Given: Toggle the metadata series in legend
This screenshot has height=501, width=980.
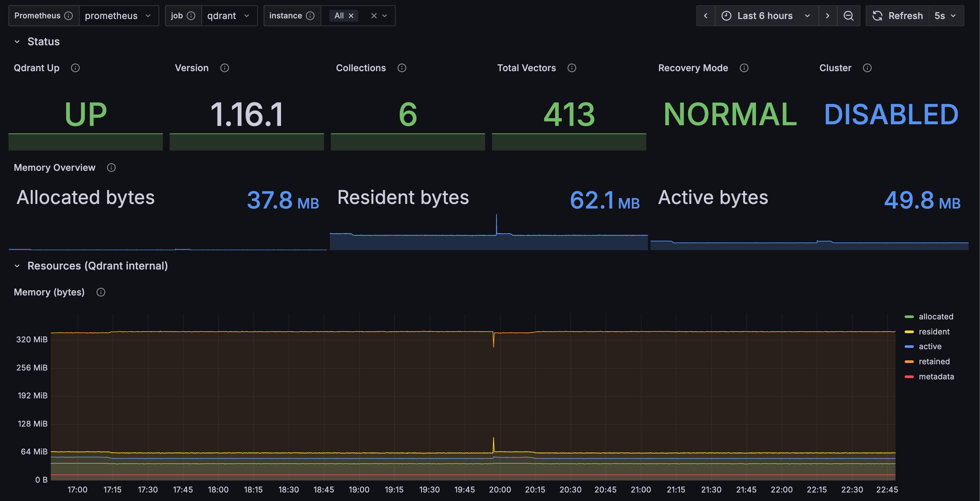Looking at the screenshot, I should 936,376.
